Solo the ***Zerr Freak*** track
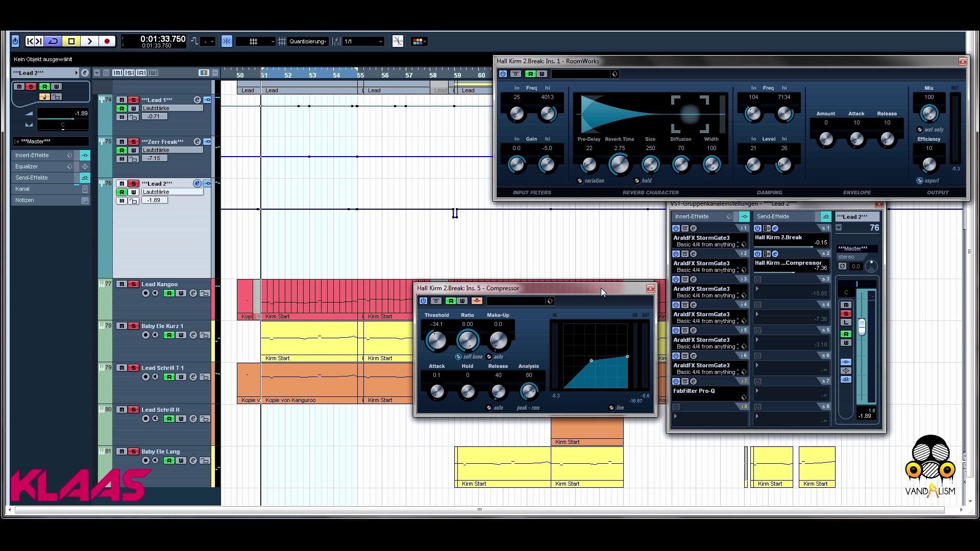 coord(133,142)
